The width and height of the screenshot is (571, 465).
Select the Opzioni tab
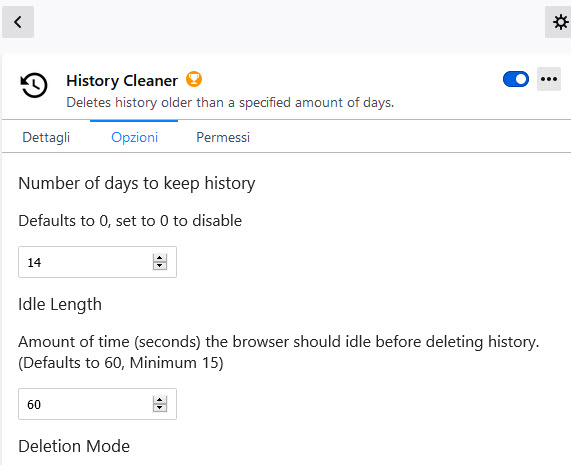[134, 137]
